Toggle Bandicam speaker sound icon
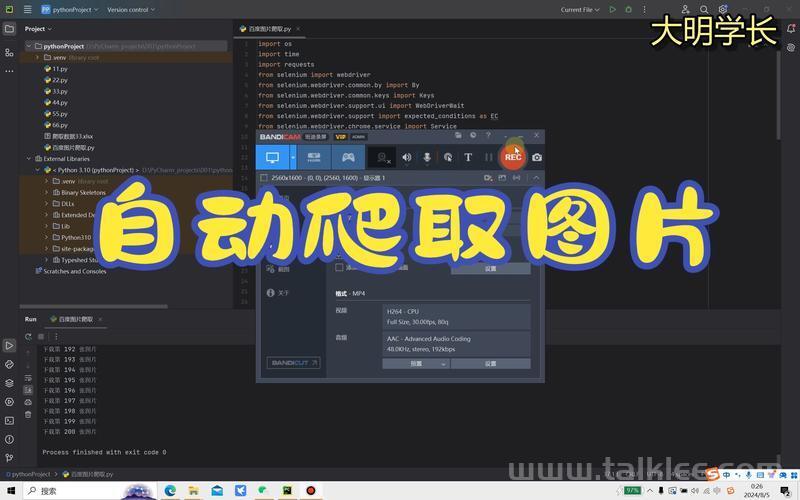This screenshot has width=800, height=500. tap(407, 158)
